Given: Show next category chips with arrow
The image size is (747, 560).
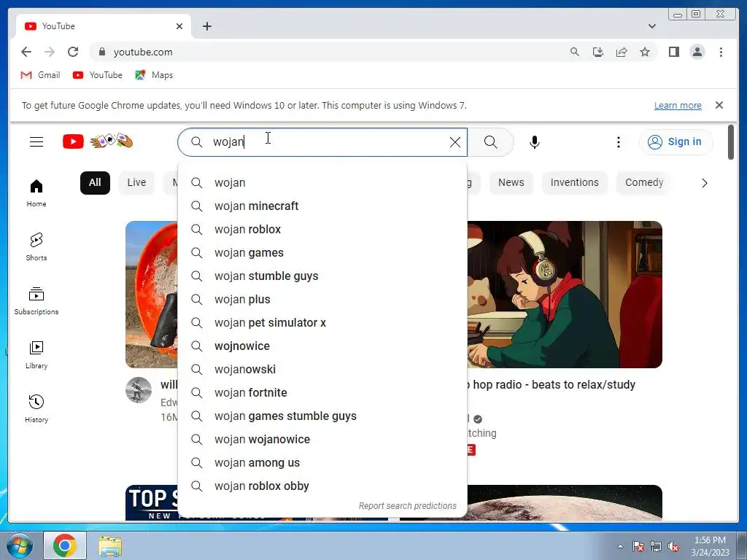Looking at the screenshot, I should point(705,183).
